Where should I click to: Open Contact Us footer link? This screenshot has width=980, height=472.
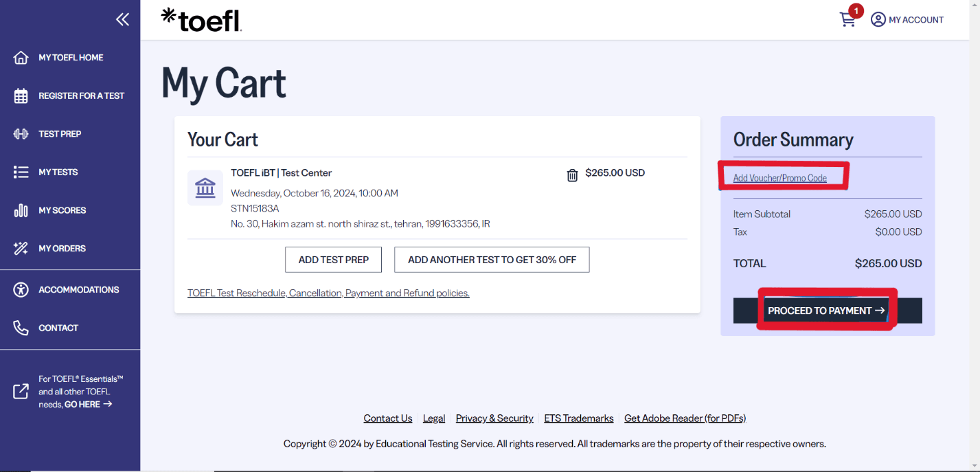click(x=388, y=418)
